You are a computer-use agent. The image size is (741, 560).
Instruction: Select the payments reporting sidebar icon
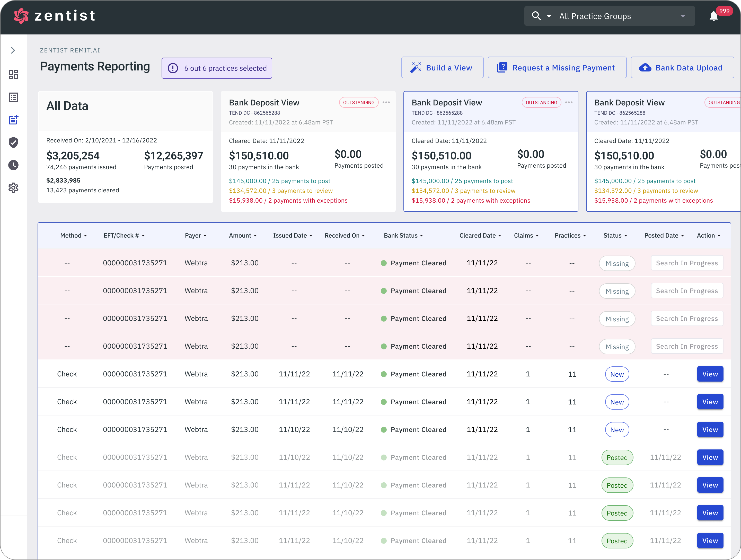(x=13, y=120)
